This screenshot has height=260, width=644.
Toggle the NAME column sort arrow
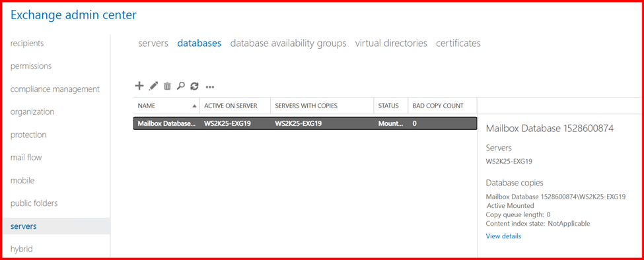pyautogui.click(x=194, y=106)
